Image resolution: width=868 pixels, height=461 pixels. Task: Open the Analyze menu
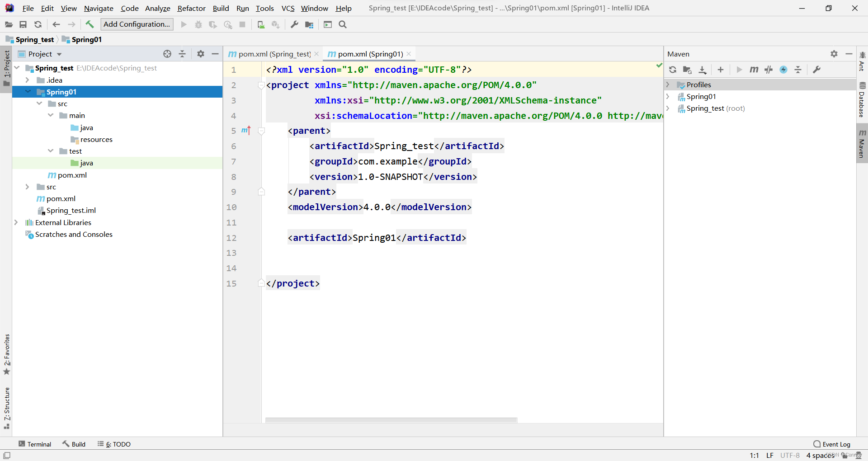157,8
